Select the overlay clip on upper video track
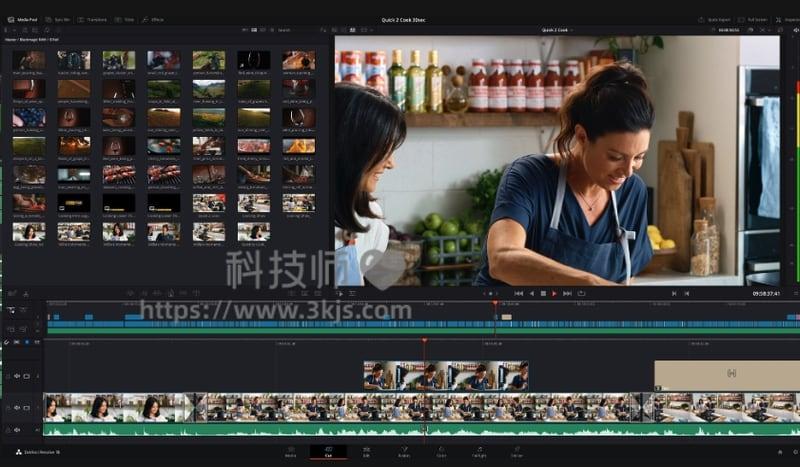 [446, 376]
